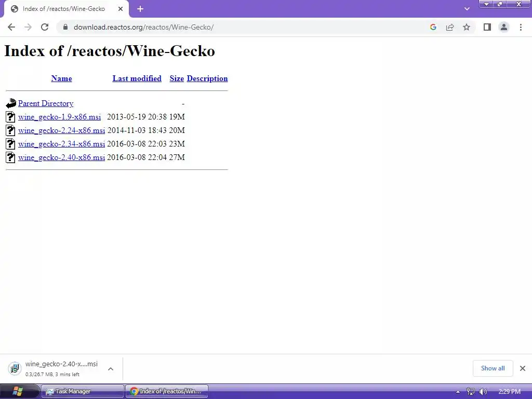Download wine_gecko-2.24-x86.msi
The height and width of the screenshot is (399, 532).
pos(61,130)
